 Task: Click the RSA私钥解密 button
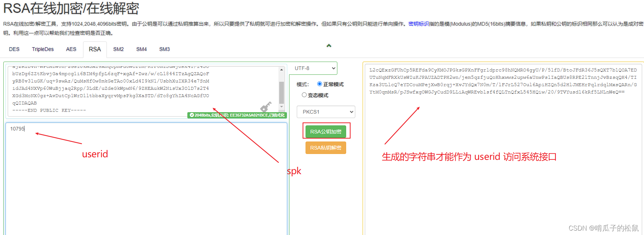(x=326, y=148)
